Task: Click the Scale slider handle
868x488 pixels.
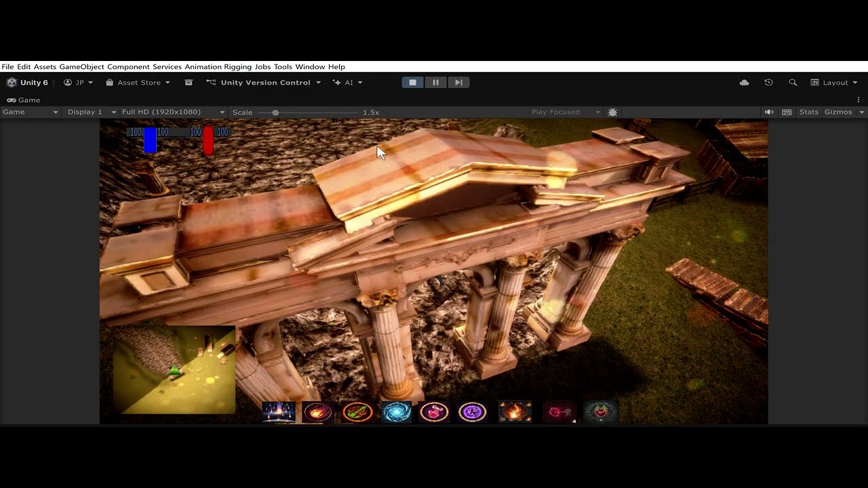Action: 275,112
